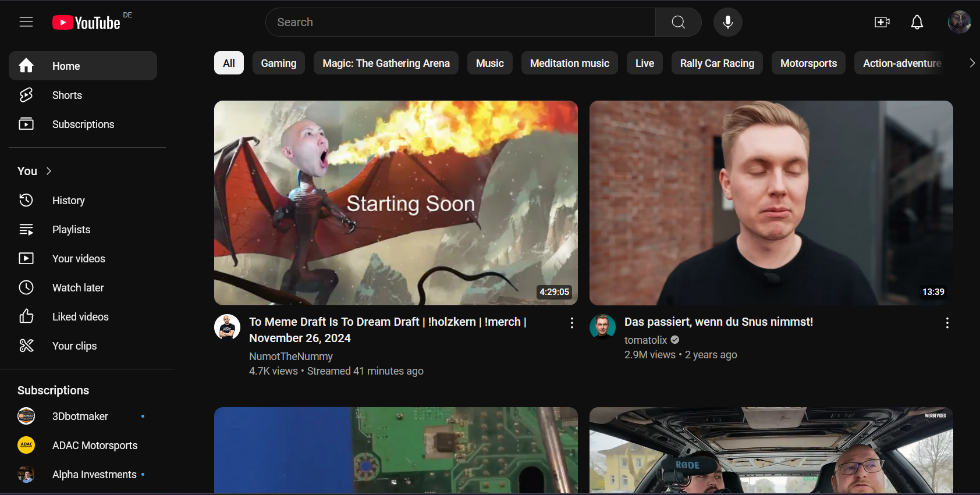
Task: Open more options for Meme Draft video
Action: (x=572, y=323)
